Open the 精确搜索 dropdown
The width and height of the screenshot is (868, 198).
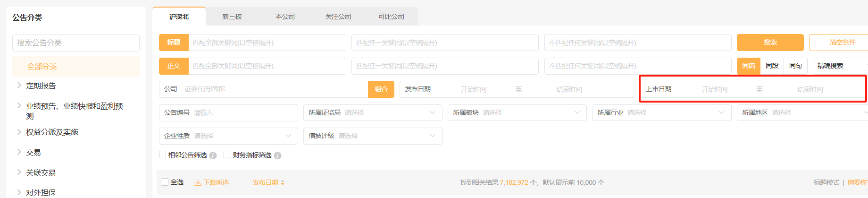pos(840,66)
